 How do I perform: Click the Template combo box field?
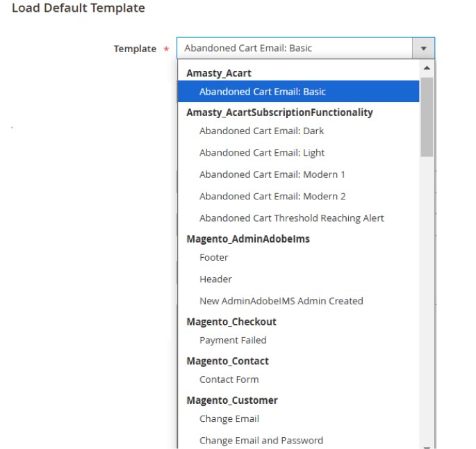(306, 48)
